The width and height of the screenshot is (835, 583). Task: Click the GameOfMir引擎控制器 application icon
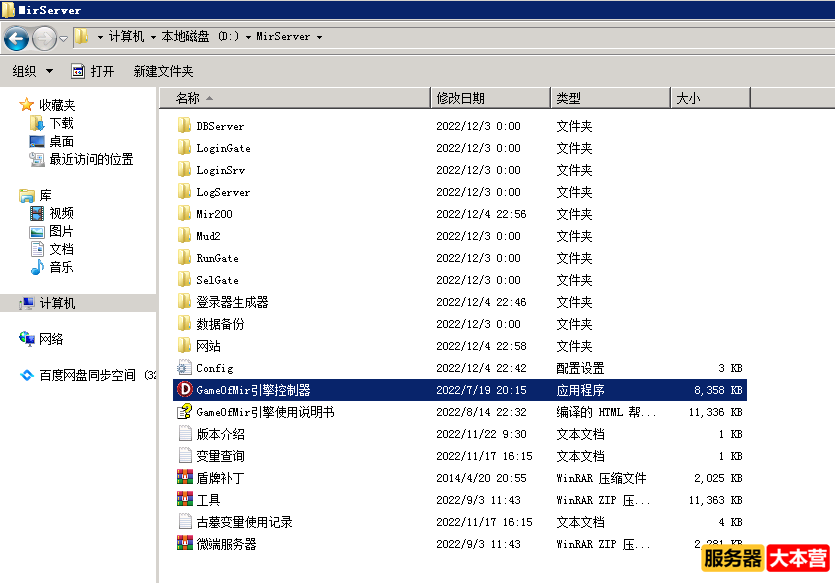tap(184, 390)
